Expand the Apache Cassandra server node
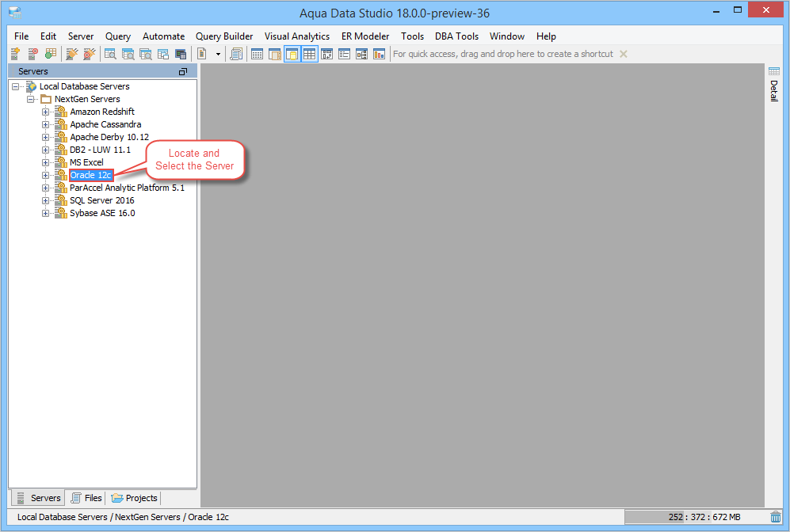Image resolution: width=790 pixels, height=532 pixels. (45, 124)
